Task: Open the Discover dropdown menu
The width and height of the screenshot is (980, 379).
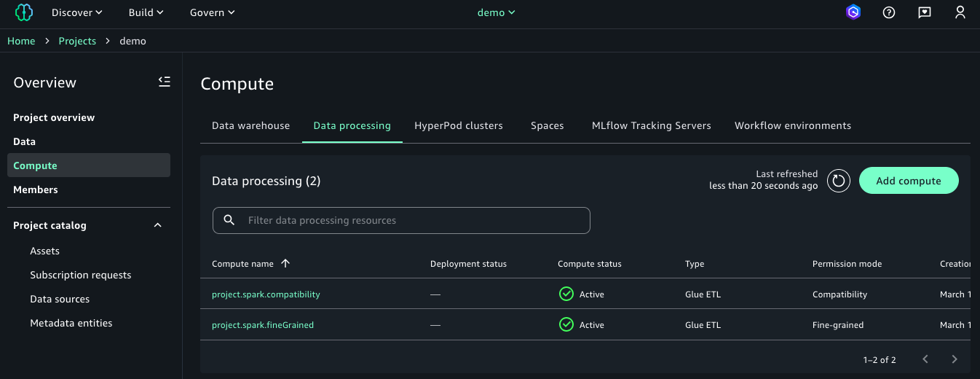Action: tap(76, 12)
